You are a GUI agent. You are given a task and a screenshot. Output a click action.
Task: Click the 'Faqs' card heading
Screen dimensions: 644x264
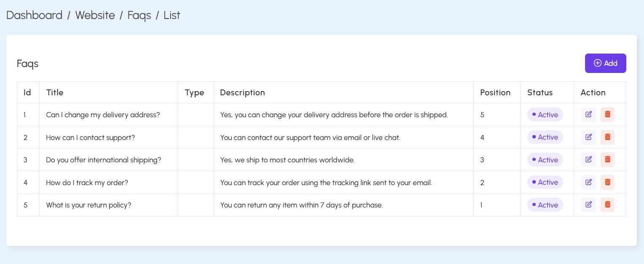28,64
